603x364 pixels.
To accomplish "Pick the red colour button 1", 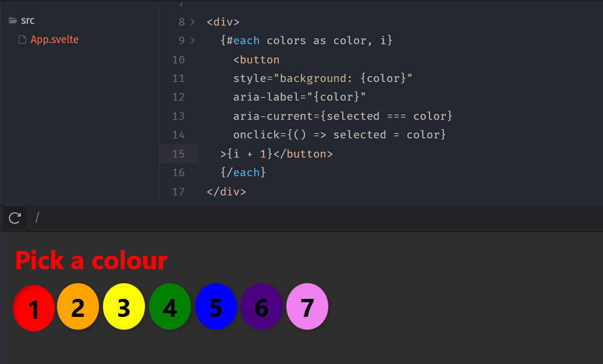I will click(34, 308).
